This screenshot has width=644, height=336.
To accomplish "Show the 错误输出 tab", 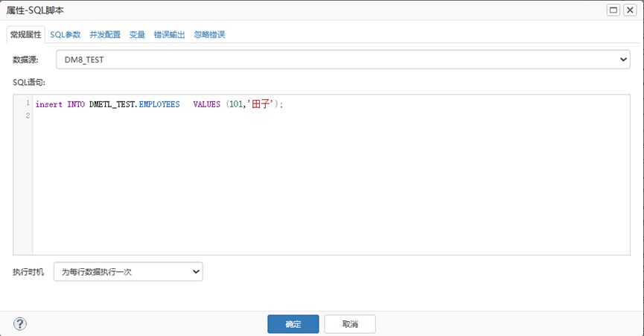I will click(x=169, y=34).
